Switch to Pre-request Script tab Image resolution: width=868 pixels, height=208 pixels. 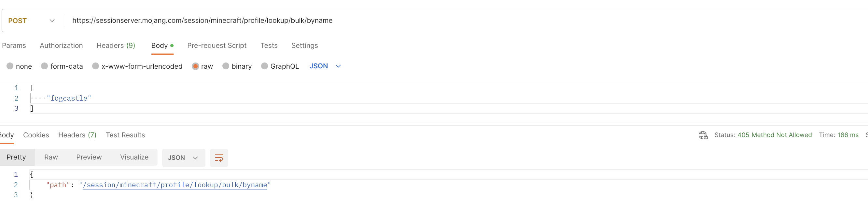coord(217,46)
